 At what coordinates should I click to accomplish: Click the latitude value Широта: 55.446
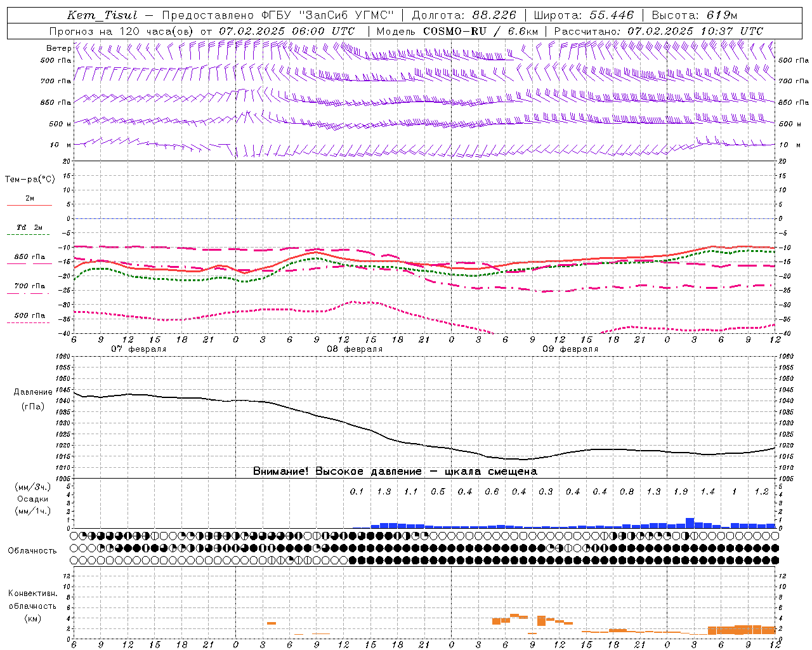(584, 15)
